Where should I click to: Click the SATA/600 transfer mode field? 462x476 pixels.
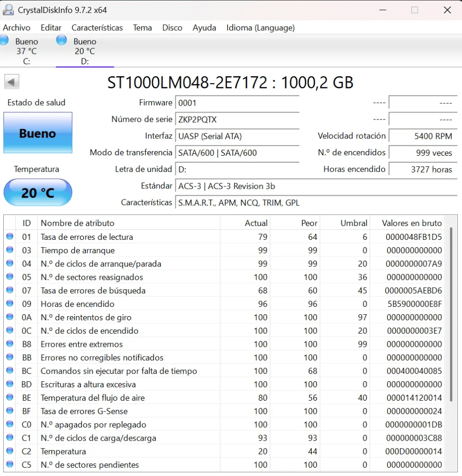pos(237,152)
